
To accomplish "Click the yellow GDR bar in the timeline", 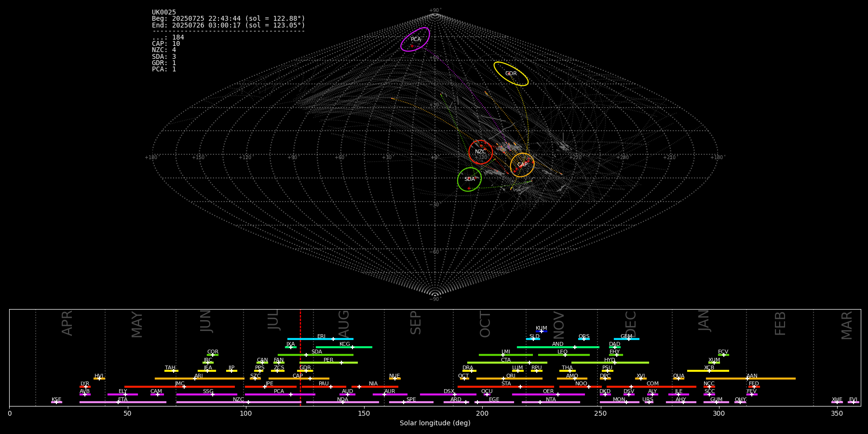I will point(305,371).
